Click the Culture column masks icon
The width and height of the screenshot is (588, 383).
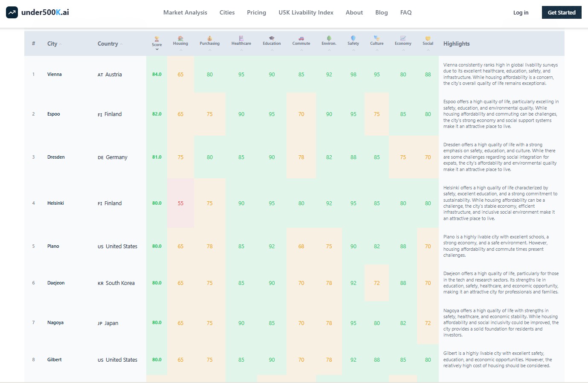click(x=377, y=38)
